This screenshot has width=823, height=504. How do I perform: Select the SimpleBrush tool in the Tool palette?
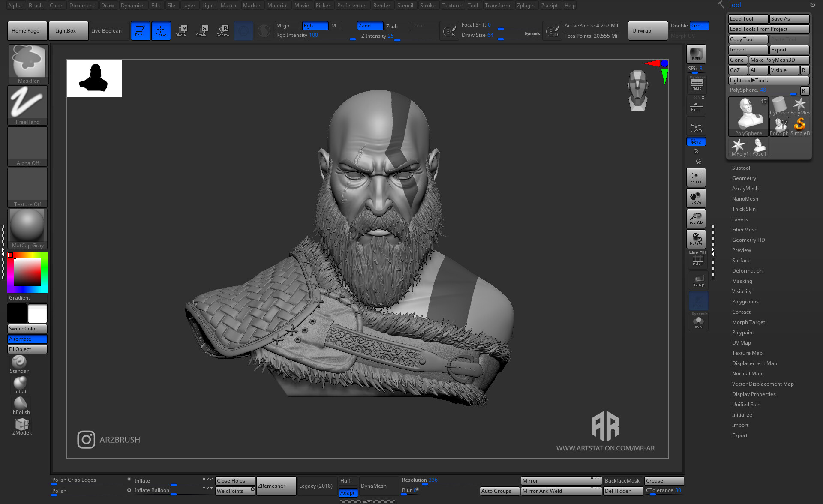click(x=800, y=125)
